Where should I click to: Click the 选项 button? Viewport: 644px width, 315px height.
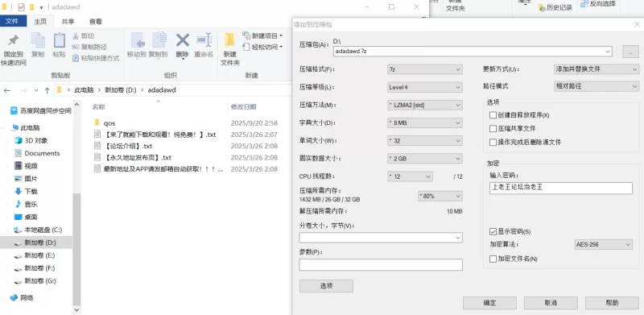pos(326,286)
